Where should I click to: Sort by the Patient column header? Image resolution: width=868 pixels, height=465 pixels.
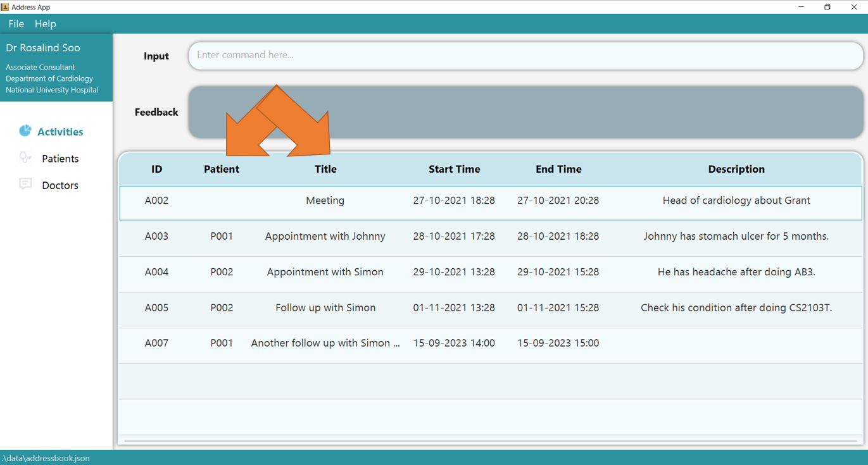222,170
